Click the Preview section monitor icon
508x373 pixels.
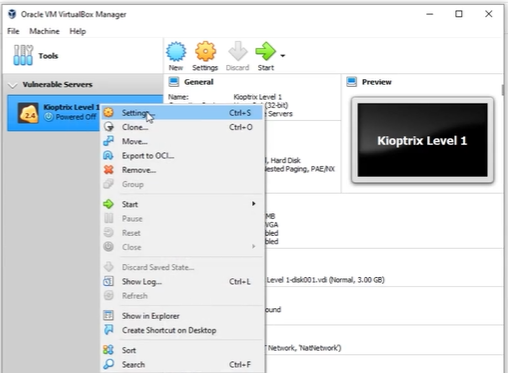(352, 82)
